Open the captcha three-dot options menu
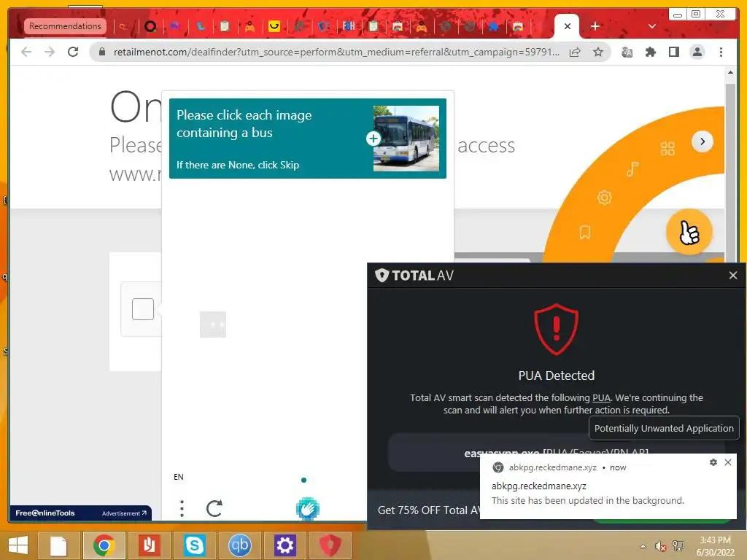 point(182,508)
